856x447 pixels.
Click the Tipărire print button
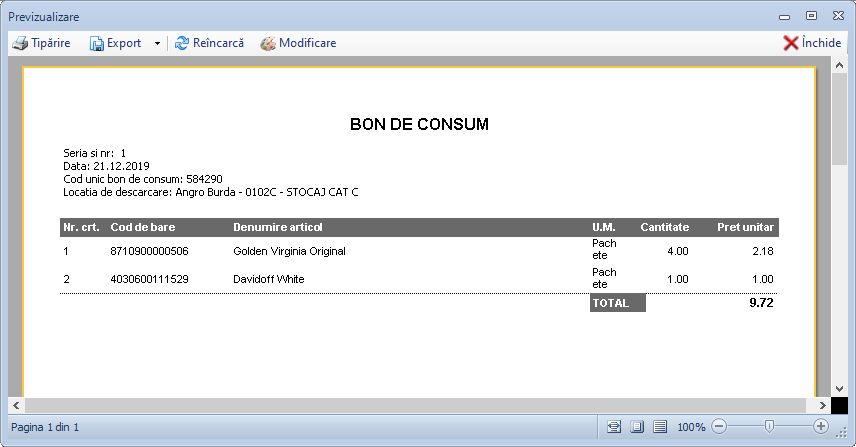[x=41, y=44]
